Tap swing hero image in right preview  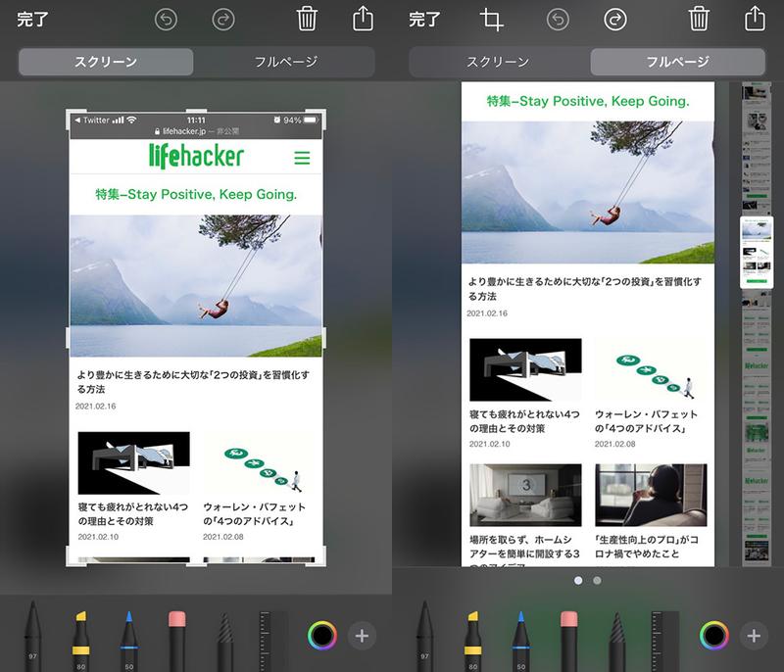point(587,192)
